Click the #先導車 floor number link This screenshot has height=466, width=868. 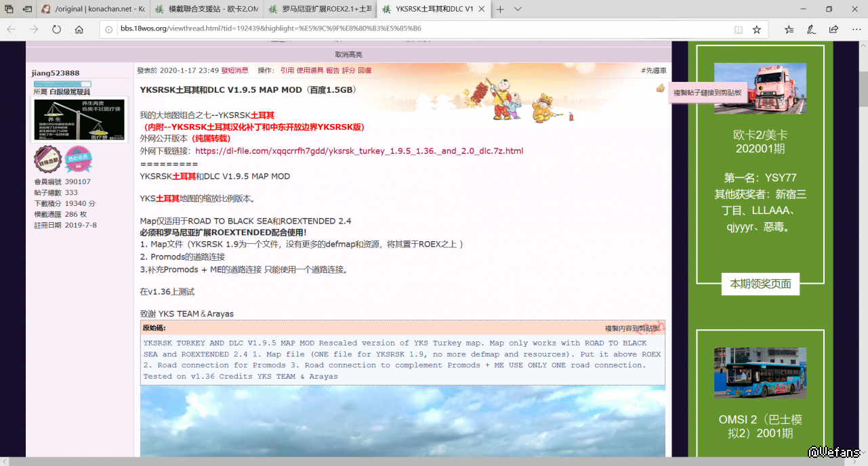point(654,70)
